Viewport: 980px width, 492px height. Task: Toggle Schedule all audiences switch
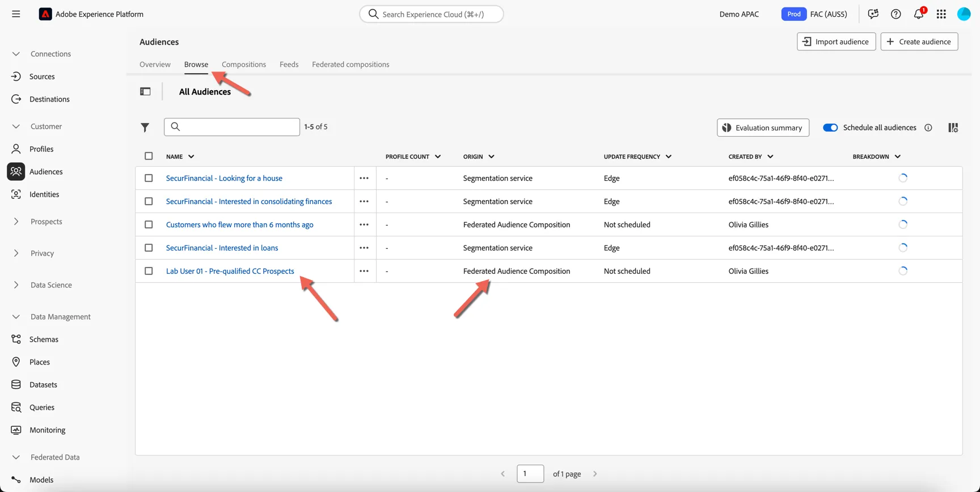coord(830,128)
